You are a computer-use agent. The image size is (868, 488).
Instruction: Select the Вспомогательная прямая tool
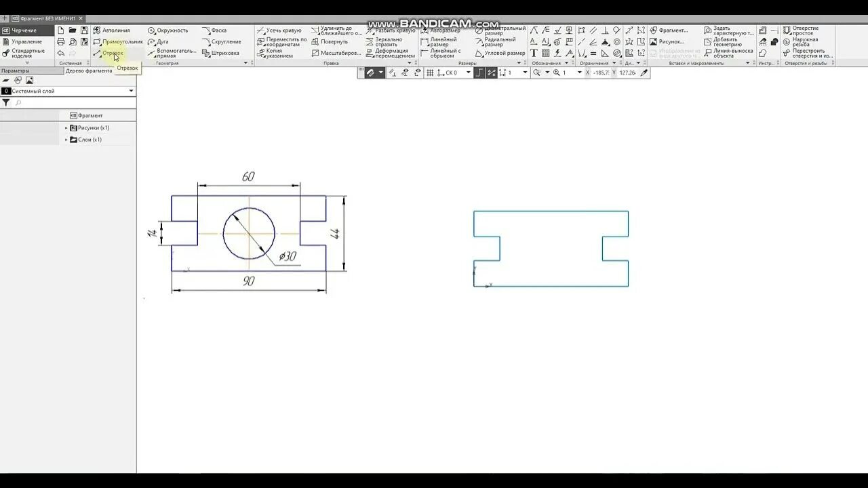click(172, 53)
